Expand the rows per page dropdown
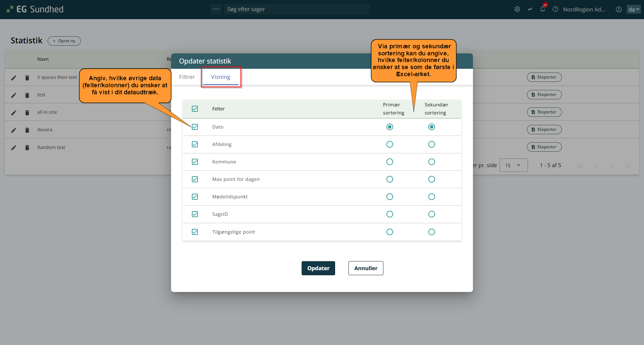This screenshot has width=644, height=345. tap(514, 165)
